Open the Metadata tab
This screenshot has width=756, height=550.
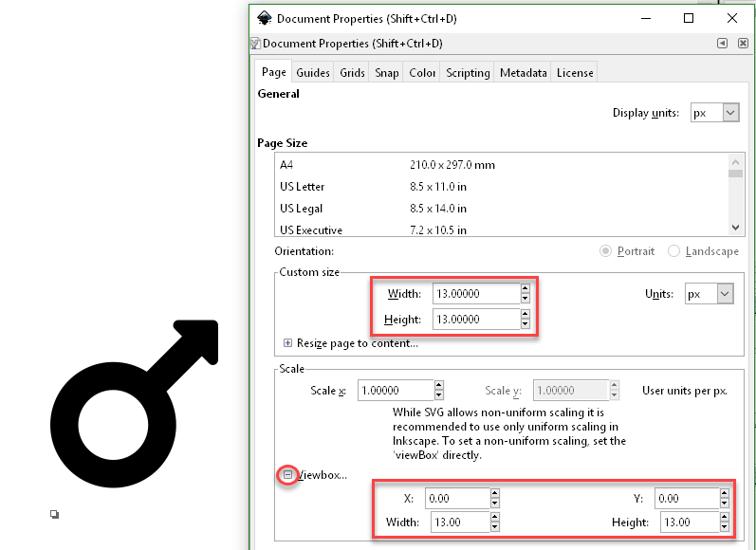click(523, 72)
